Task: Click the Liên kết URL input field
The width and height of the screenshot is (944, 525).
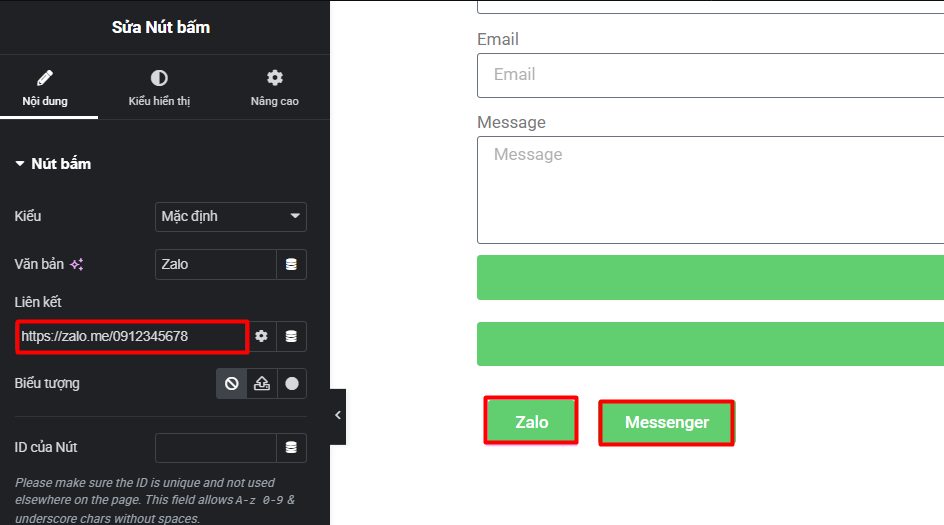Action: tap(132, 336)
